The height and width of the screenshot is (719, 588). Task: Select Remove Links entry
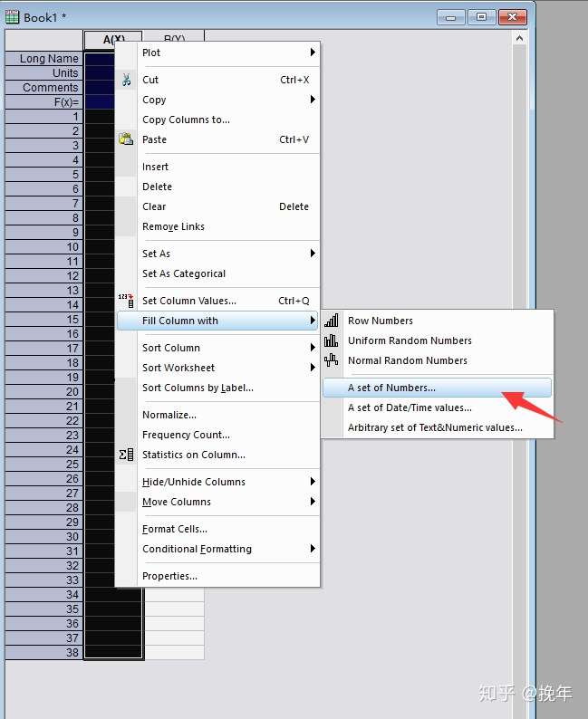(217, 226)
